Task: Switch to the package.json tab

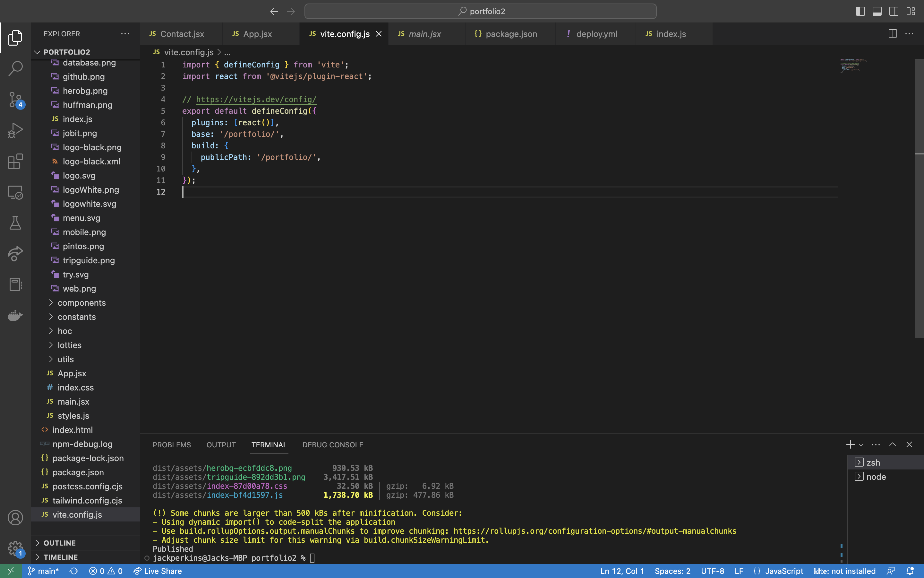Action: click(510, 34)
